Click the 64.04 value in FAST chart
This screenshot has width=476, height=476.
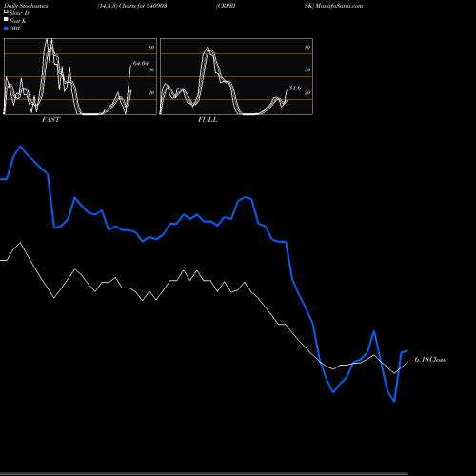click(141, 63)
